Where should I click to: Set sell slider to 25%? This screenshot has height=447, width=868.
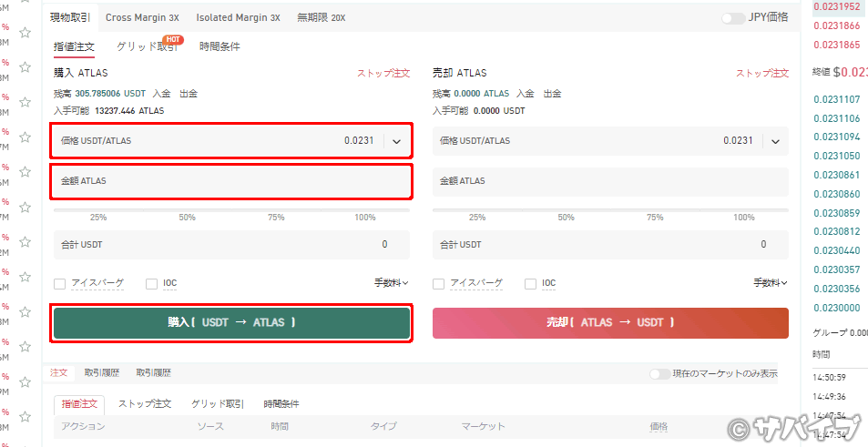(x=476, y=218)
